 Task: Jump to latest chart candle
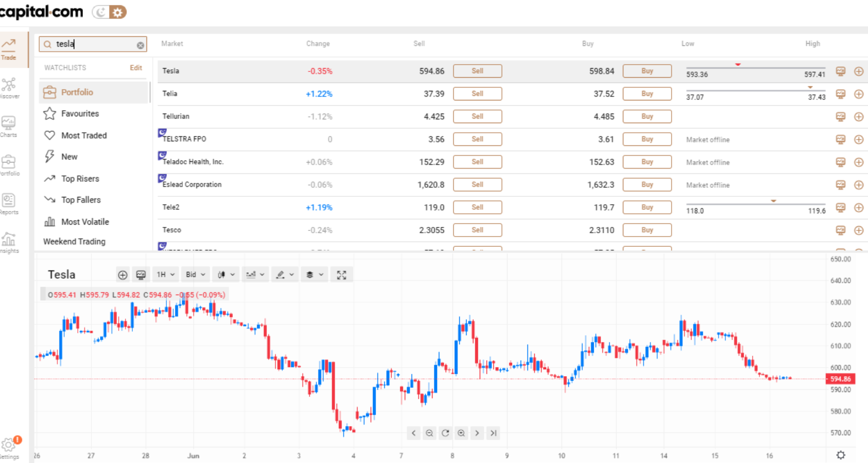tap(493, 433)
